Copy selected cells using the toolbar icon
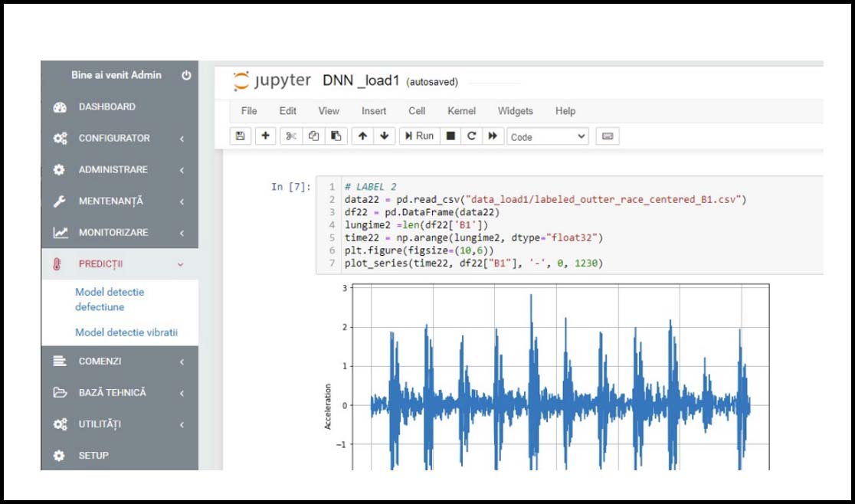The image size is (855, 504). point(313,136)
